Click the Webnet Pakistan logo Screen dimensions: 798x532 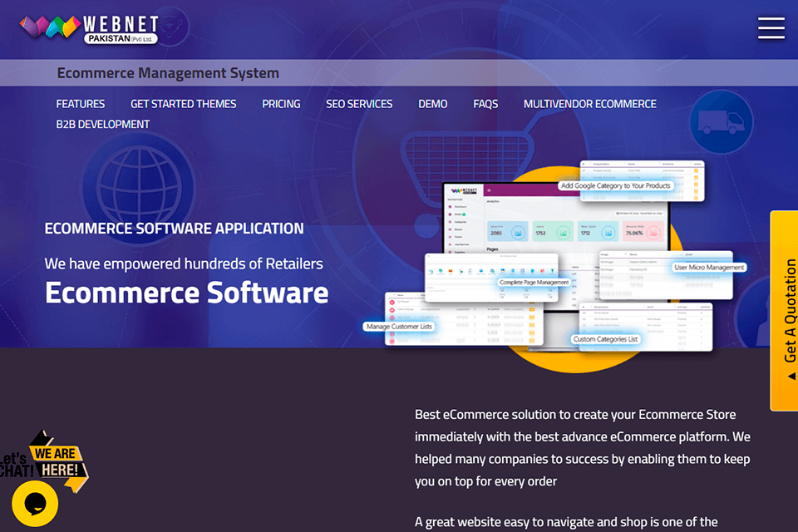point(89,29)
